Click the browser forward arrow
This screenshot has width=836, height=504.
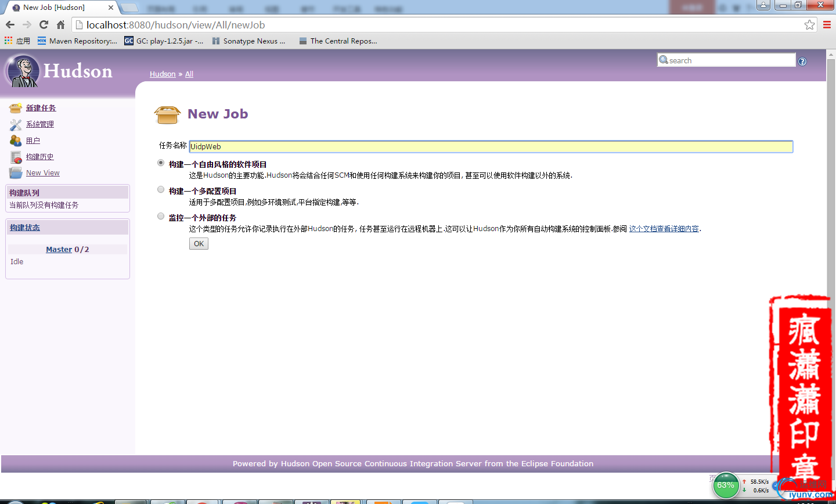point(27,24)
